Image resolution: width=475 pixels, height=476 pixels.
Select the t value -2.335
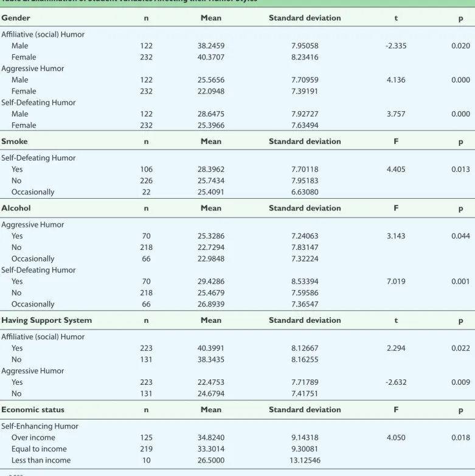point(396,46)
